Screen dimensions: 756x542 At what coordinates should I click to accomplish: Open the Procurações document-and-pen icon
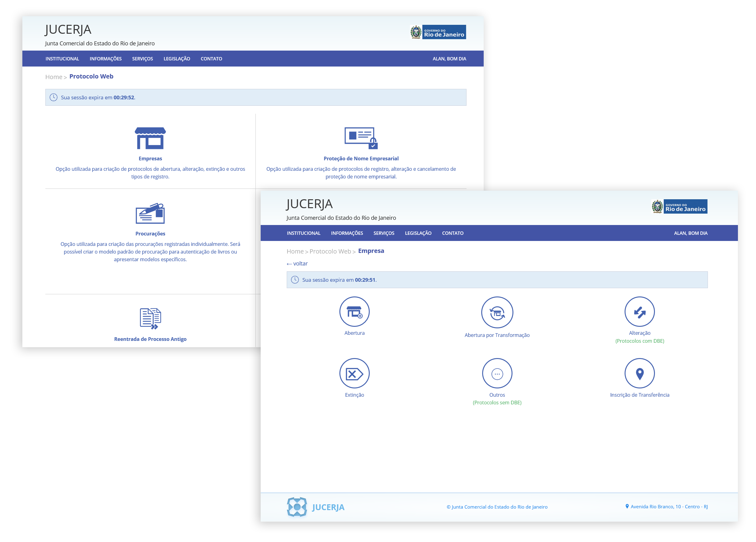pos(150,213)
